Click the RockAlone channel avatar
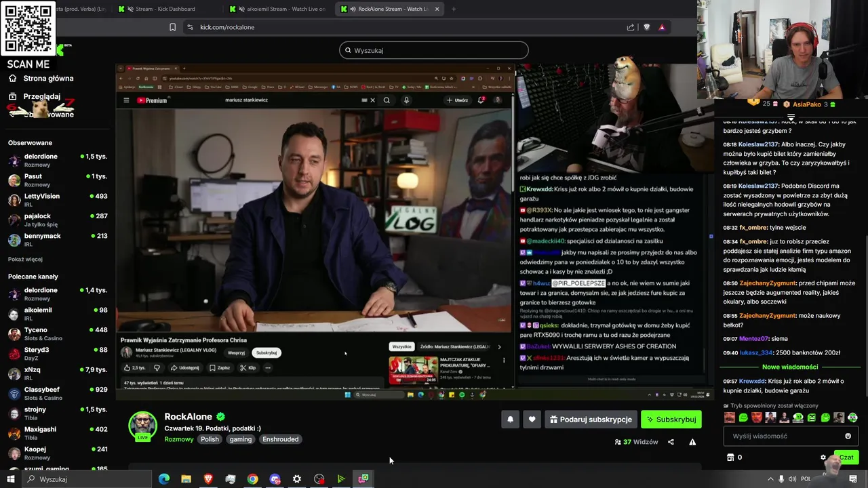 coord(142,425)
